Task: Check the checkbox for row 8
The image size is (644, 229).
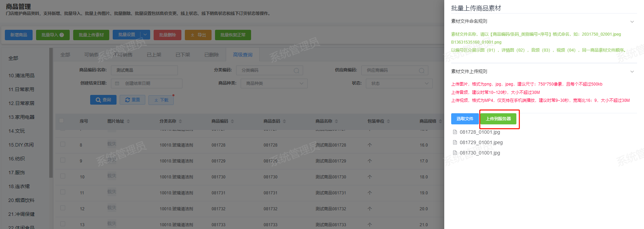Action: click(63, 144)
